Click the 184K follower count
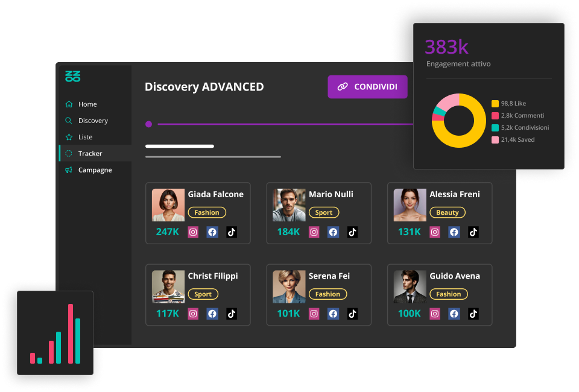 tap(288, 232)
